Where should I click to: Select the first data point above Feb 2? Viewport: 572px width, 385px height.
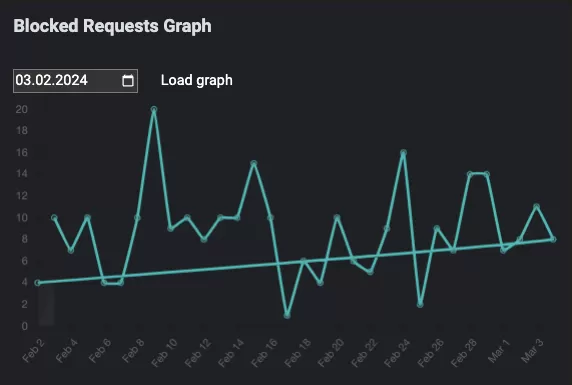coord(38,283)
